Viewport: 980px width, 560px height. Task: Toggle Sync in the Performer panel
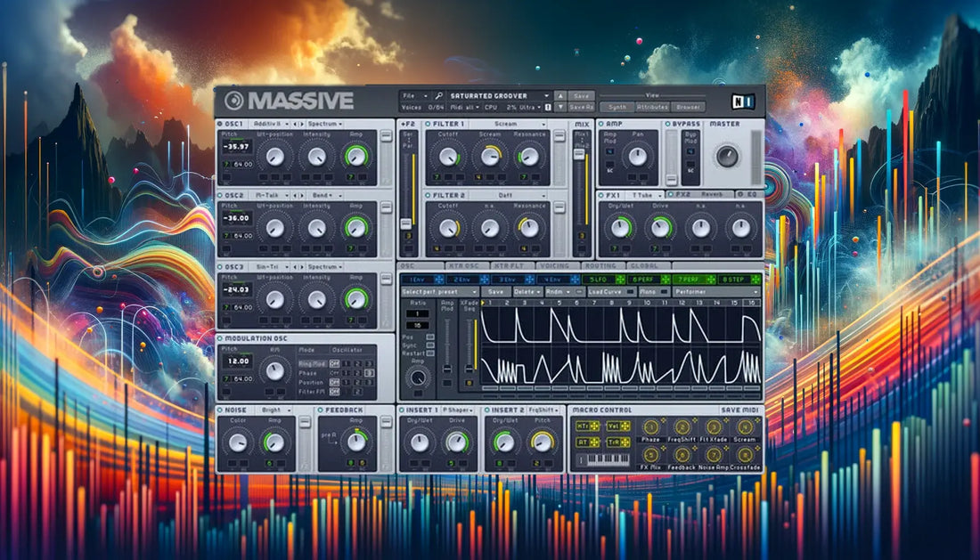(x=431, y=345)
